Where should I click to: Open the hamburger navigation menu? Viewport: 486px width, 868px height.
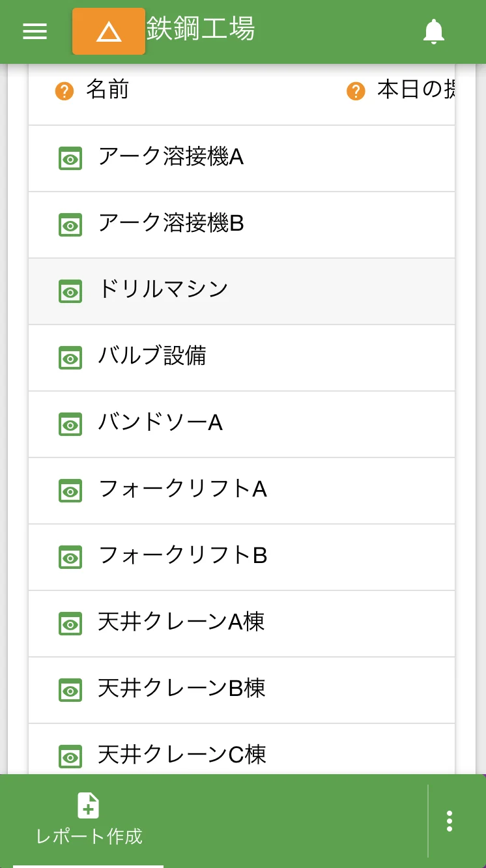click(35, 31)
